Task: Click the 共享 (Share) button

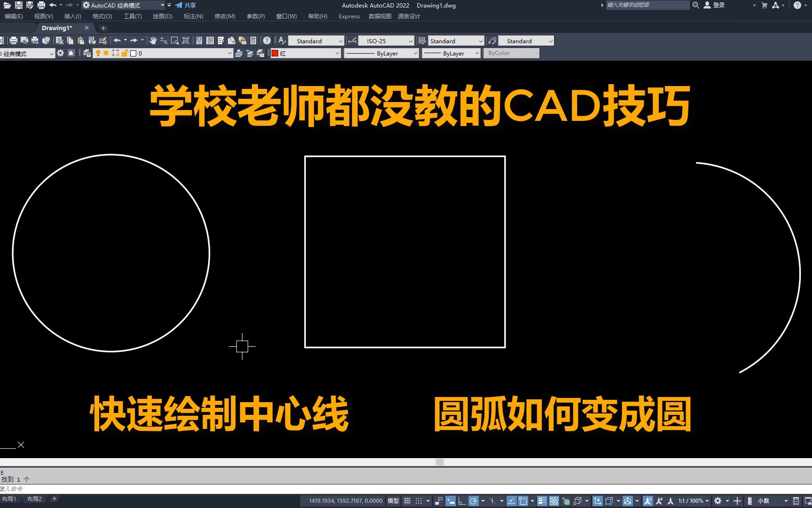Action: pyautogui.click(x=188, y=5)
